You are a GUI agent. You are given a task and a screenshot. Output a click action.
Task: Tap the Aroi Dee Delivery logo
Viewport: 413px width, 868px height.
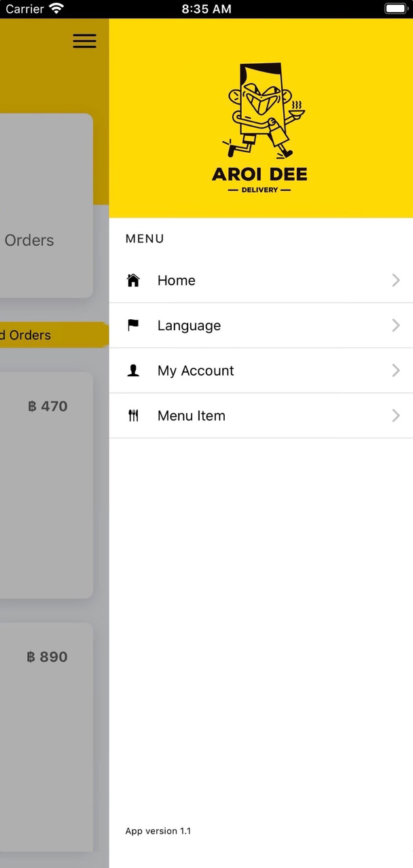(260, 128)
